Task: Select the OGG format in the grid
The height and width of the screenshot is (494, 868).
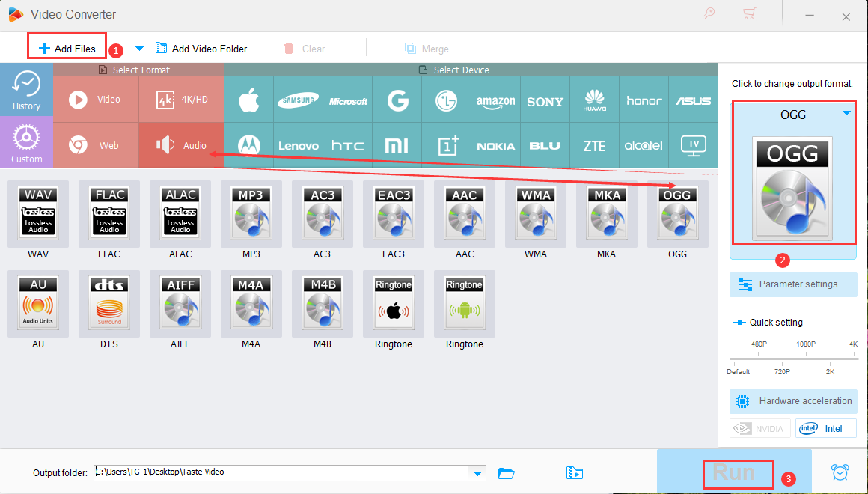Action: coord(678,214)
